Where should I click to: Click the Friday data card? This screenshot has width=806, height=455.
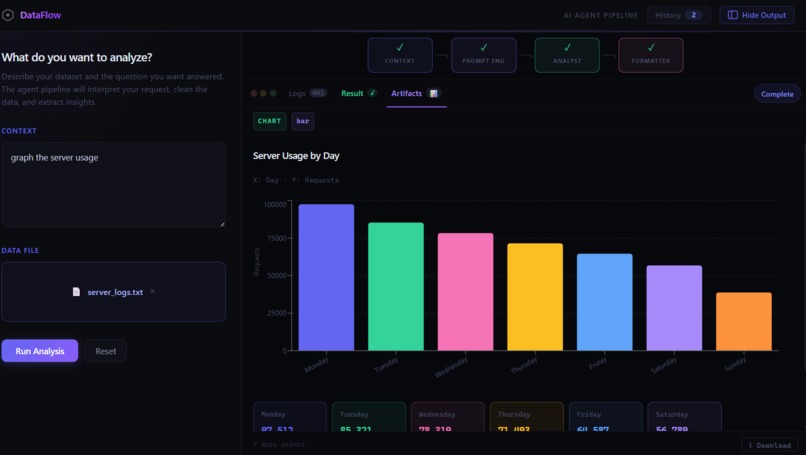[x=606, y=417]
